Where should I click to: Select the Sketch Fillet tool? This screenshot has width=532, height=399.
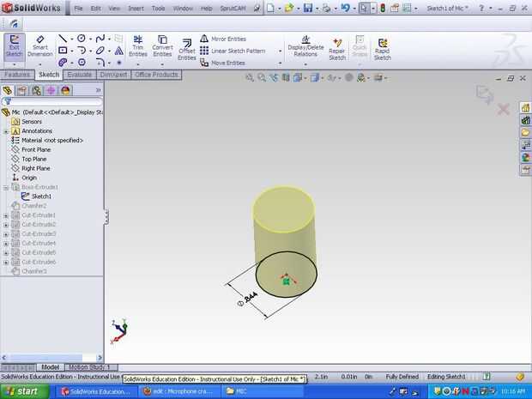coord(100,62)
